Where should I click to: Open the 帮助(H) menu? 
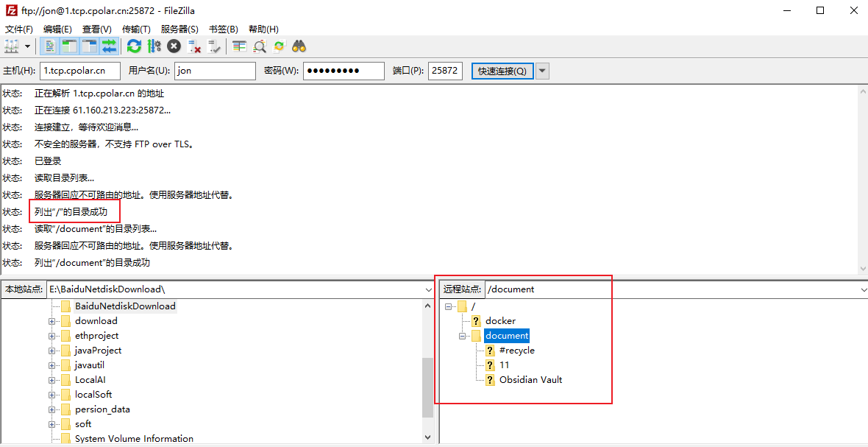click(263, 29)
